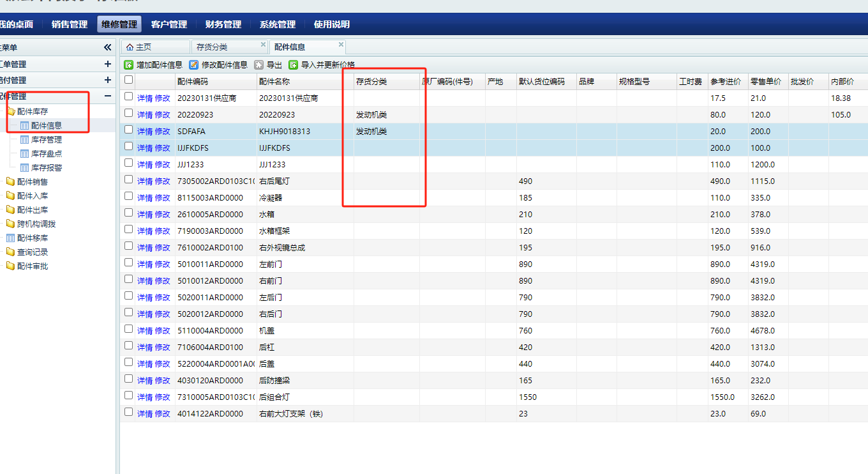Select the checkbox for 冷凝器 row
The width and height of the screenshot is (868, 474).
click(129, 196)
